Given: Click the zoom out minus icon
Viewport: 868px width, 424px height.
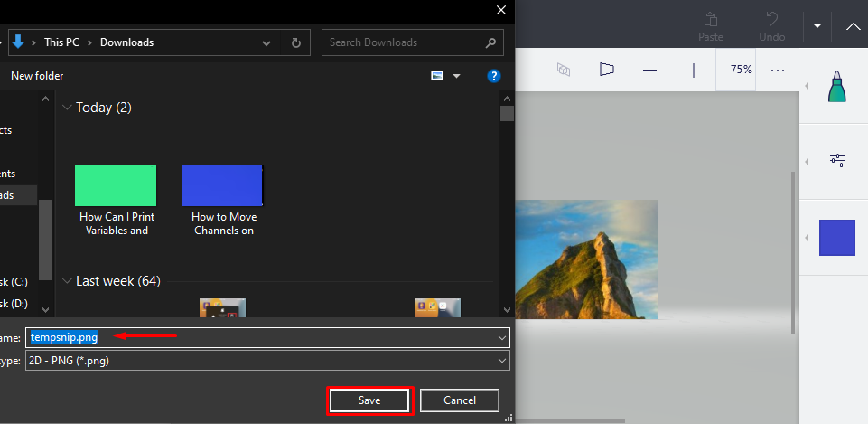Looking at the screenshot, I should click(x=649, y=71).
